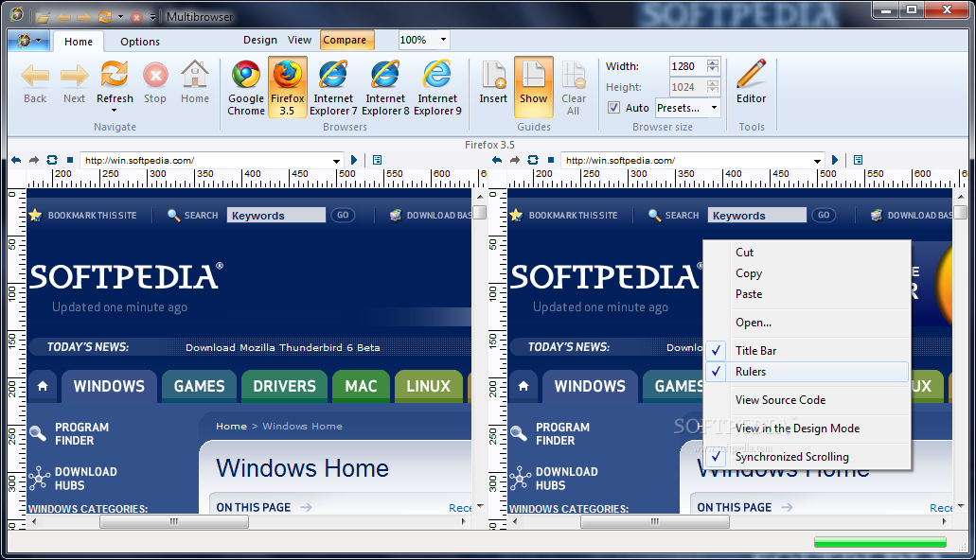Expand the Refresh dropdown arrow
The height and width of the screenshot is (560, 976).
point(114,111)
